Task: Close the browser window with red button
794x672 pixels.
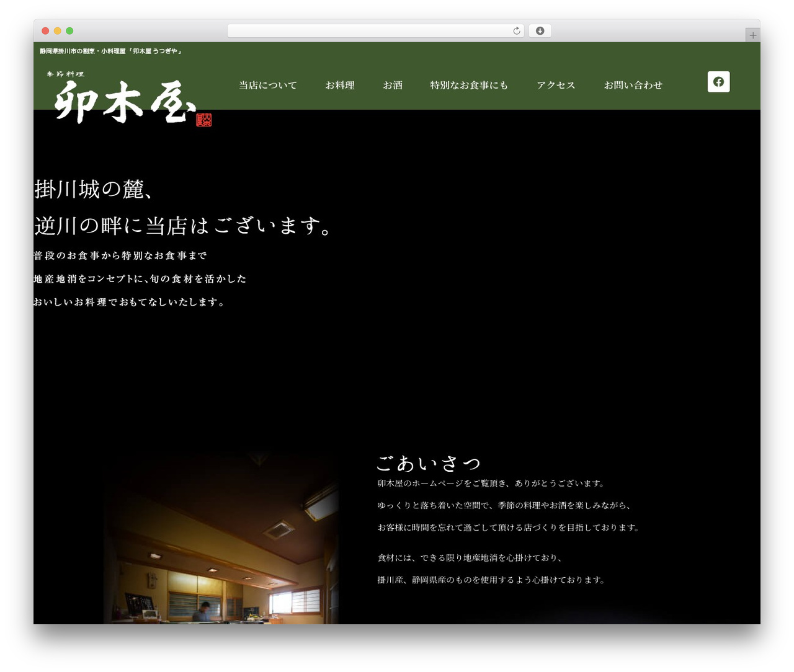Action: (x=45, y=31)
